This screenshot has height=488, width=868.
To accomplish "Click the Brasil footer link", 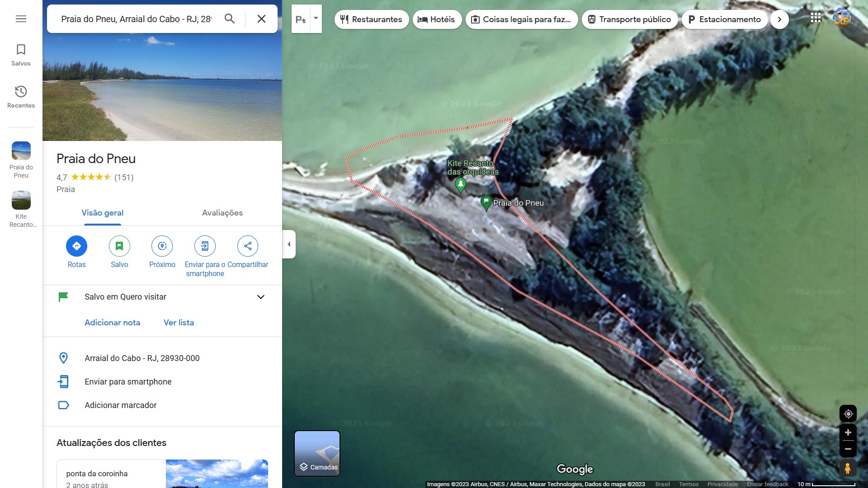I will [663, 484].
